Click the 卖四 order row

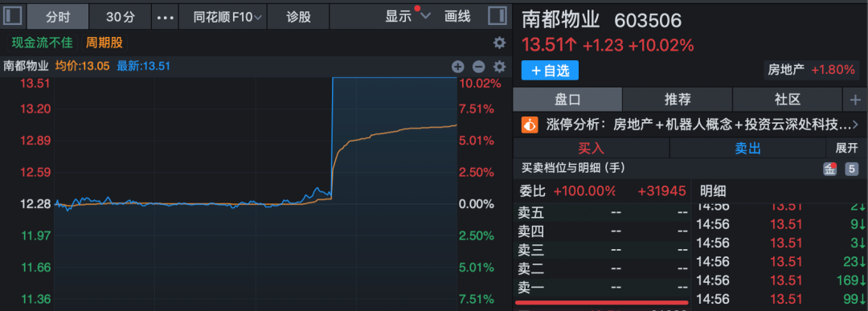coord(603,231)
